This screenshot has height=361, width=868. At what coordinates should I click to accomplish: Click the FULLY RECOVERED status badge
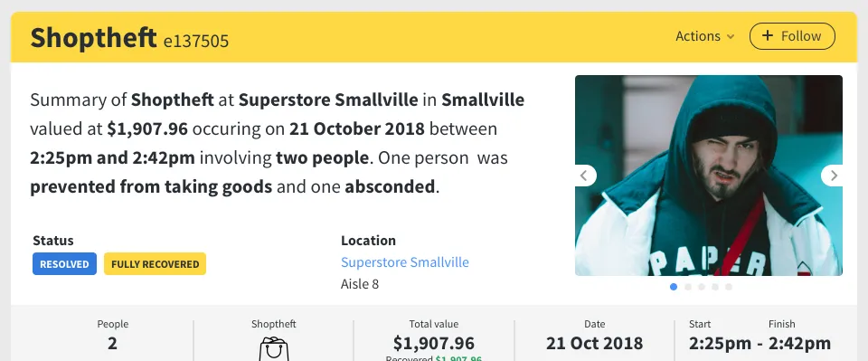click(x=155, y=264)
